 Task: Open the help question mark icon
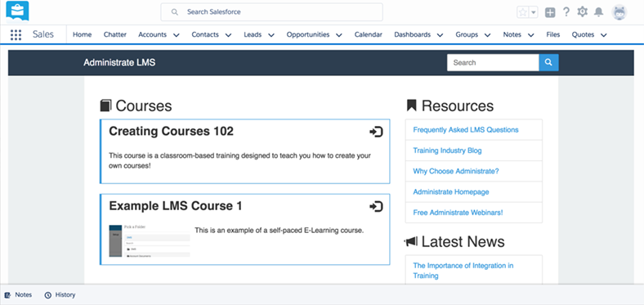point(566,12)
